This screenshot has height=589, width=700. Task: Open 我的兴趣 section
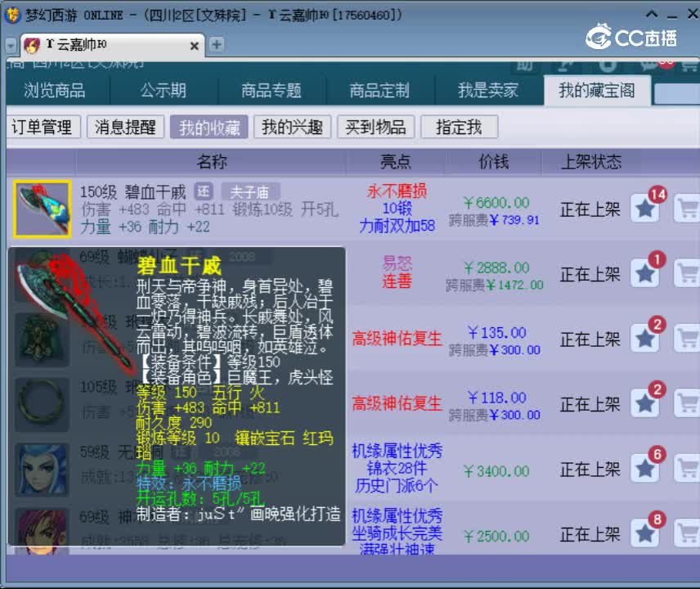tap(293, 128)
